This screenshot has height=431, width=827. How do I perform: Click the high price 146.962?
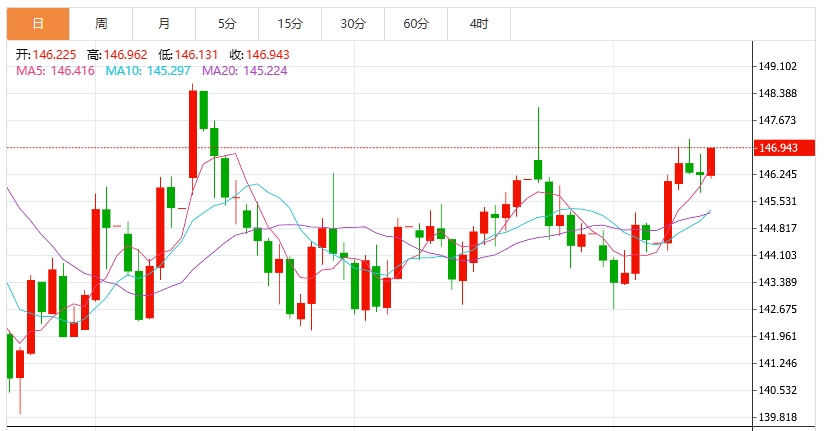coord(126,55)
